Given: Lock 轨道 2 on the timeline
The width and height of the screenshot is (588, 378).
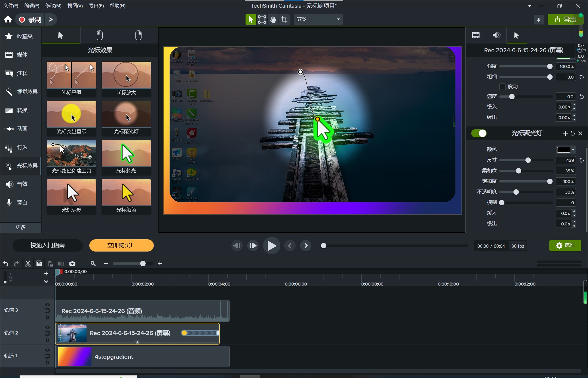Looking at the screenshot, I should pyautogui.click(x=48, y=340).
